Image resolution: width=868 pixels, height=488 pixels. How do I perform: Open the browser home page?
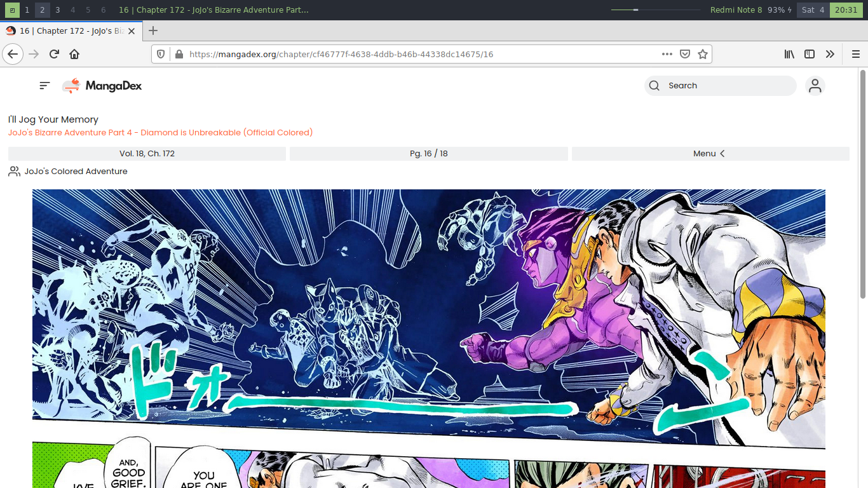(x=74, y=54)
